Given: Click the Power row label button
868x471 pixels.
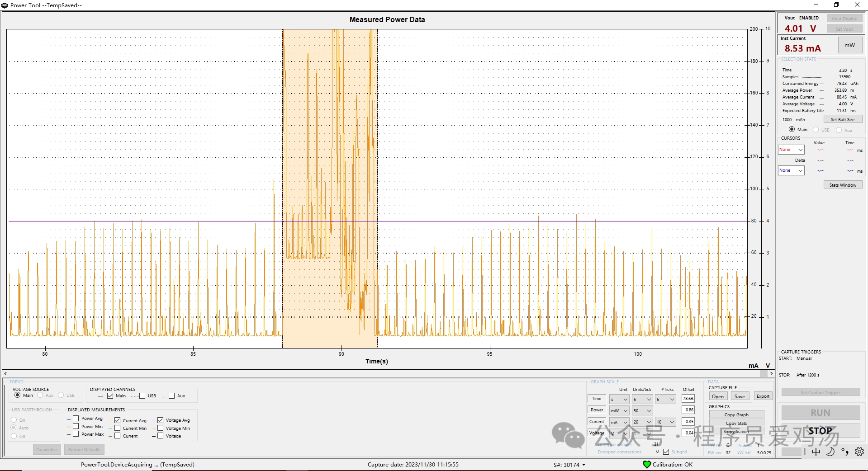Looking at the screenshot, I should coord(597,410).
